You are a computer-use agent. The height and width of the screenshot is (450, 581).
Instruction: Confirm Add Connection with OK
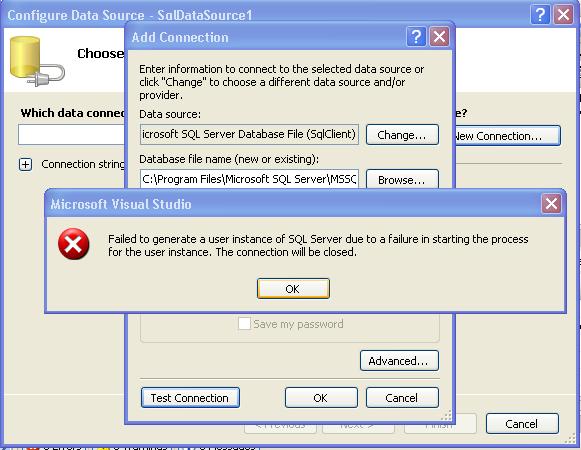(x=321, y=398)
